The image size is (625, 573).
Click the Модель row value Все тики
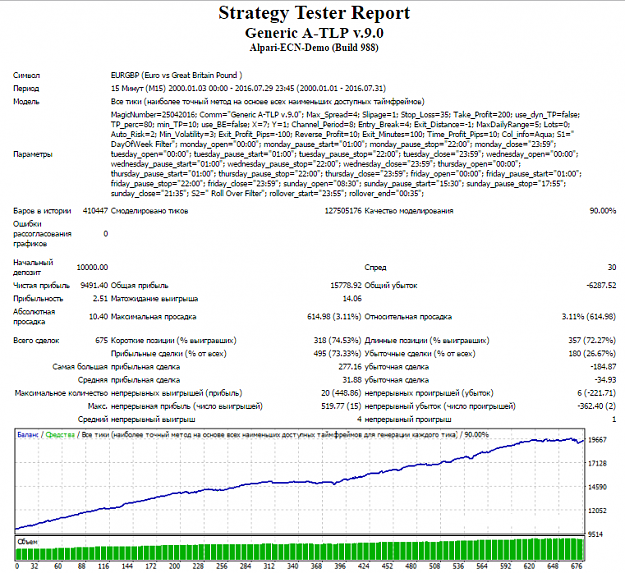coord(267,102)
